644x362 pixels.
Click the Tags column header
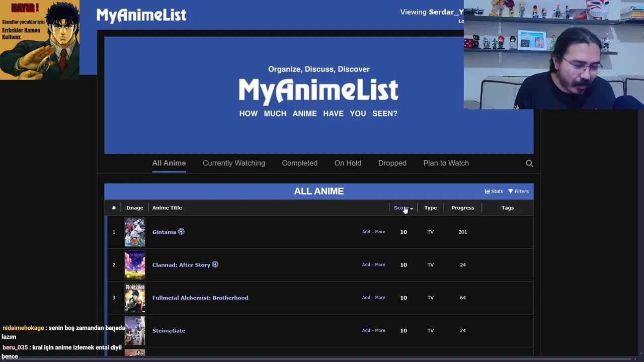(508, 208)
